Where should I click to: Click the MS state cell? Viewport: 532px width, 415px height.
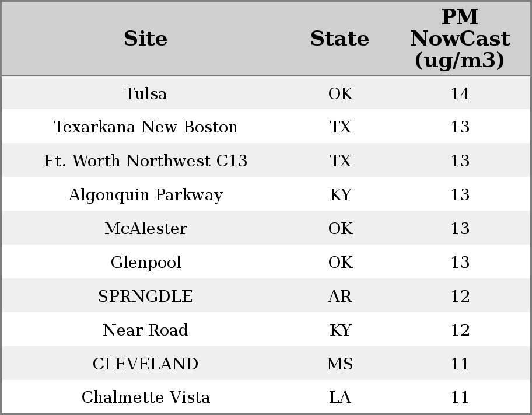point(339,364)
